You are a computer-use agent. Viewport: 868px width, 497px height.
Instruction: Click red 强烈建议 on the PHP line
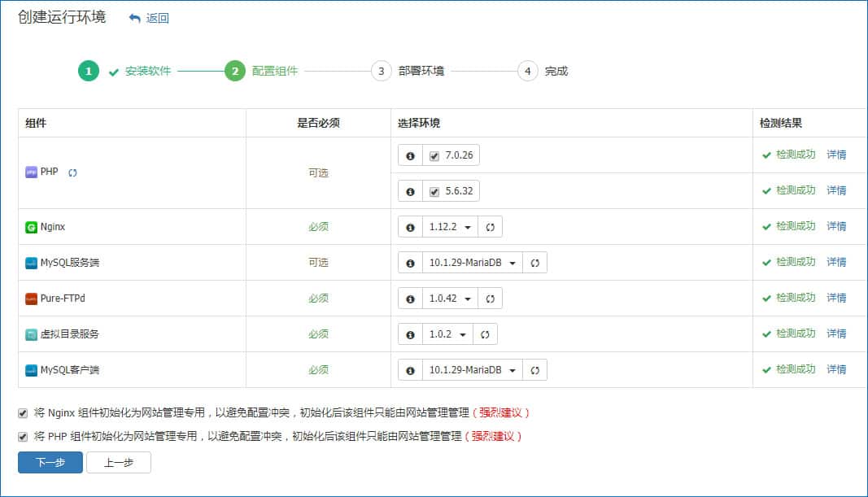click(493, 437)
